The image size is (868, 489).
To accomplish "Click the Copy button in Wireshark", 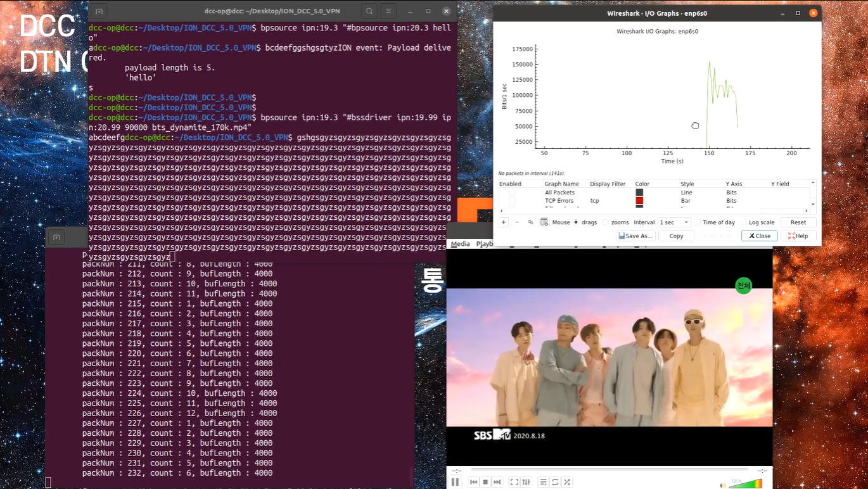I will pyautogui.click(x=677, y=236).
